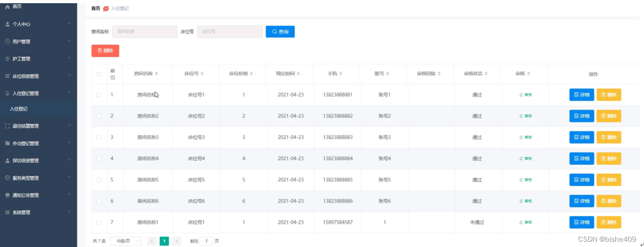Image resolution: width=644 pixels, height=247 pixels.
Task: Open the 服务类型管理 sidebar menu
Action: click(x=38, y=178)
